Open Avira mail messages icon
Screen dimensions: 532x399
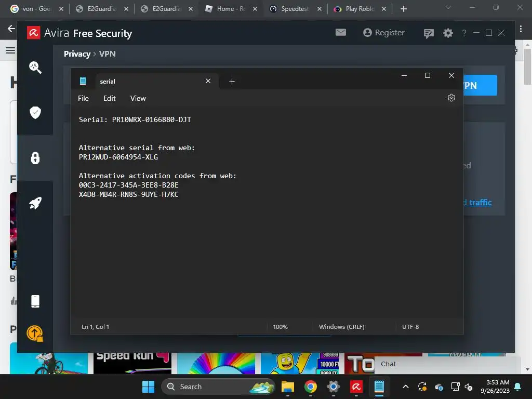pos(341,32)
